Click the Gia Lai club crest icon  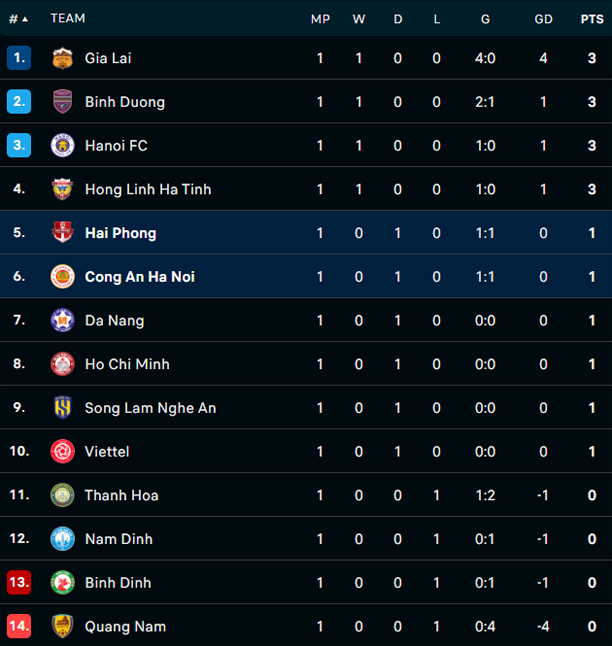click(x=62, y=58)
